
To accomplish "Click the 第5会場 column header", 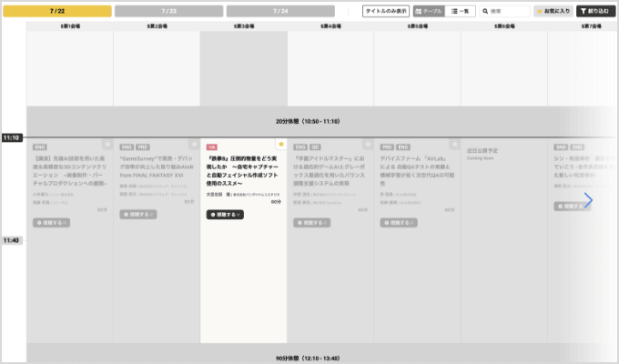I will (x=418, y=26).
